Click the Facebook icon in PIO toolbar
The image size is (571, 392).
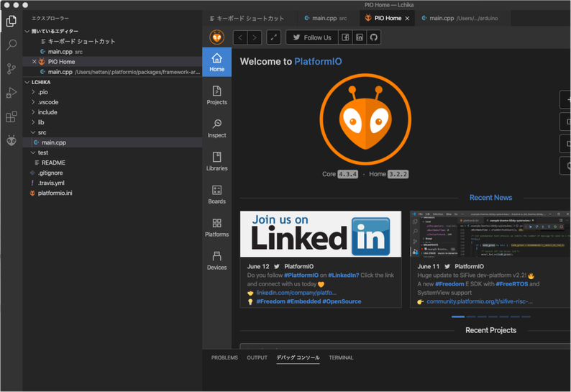tap(346, 37)
